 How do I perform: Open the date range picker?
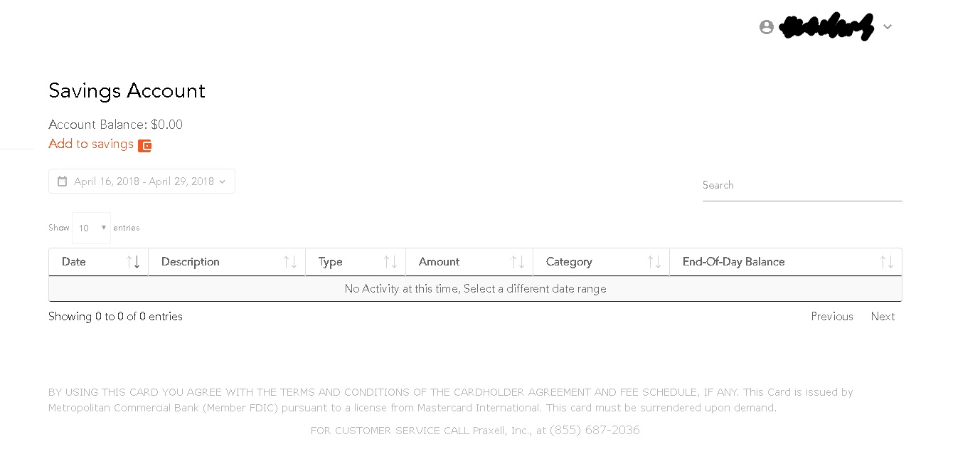(x=142, y=181)
